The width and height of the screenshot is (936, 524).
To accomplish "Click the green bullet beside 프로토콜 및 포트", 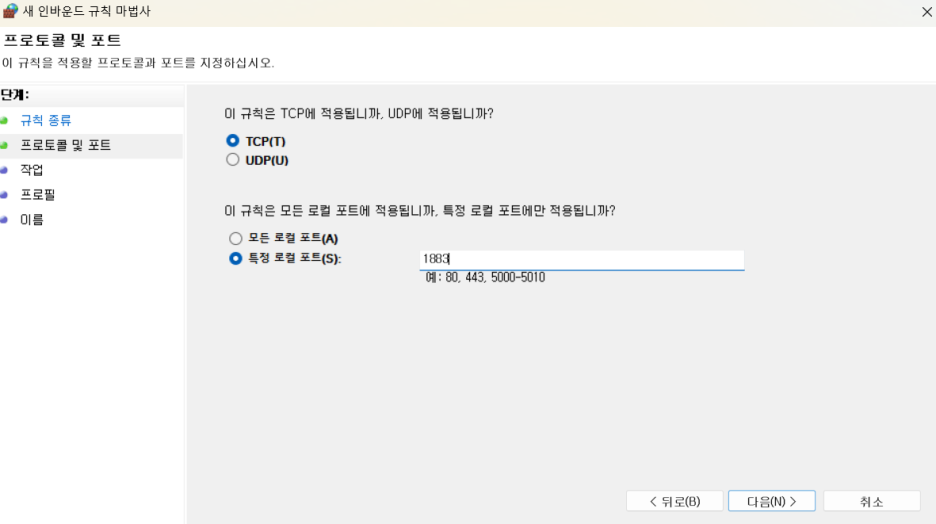I will point(4,145).
